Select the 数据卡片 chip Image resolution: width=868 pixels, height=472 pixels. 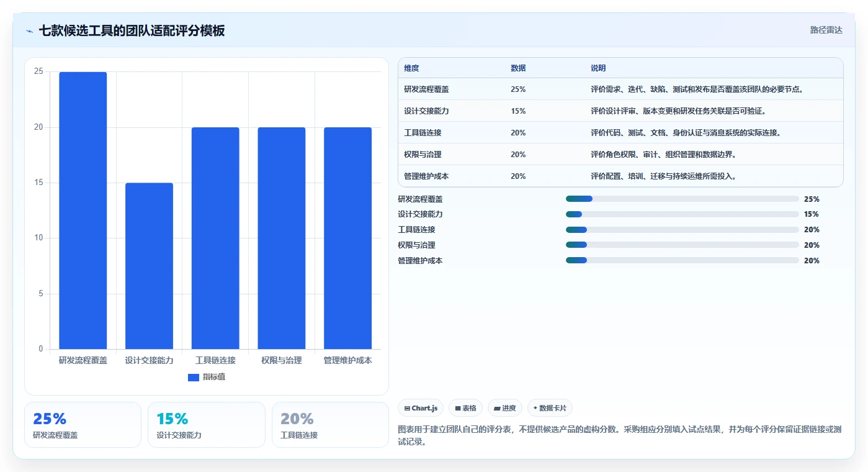point(550,408)
